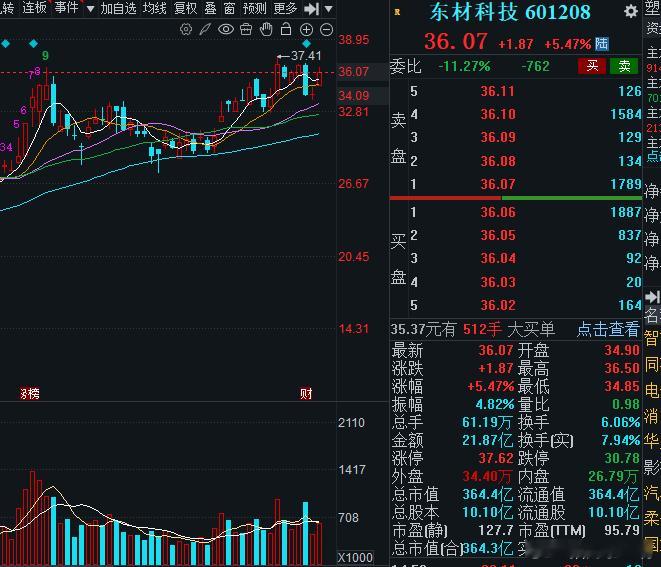The image size is (661, 567).
Task: Click the 涨停 limit-up price 37.62
Action: (496, 458)
